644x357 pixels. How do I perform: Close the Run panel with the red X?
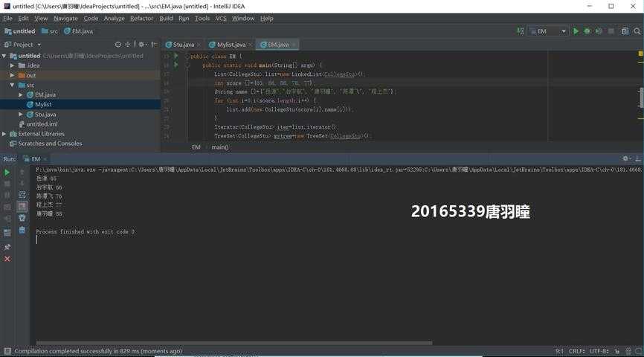(7, 259)
